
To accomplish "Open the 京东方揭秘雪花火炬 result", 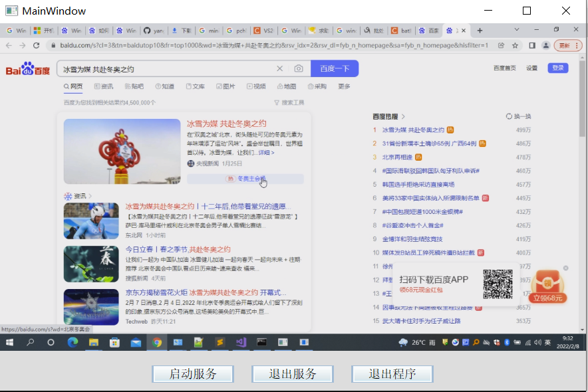I will click(206, 292).
